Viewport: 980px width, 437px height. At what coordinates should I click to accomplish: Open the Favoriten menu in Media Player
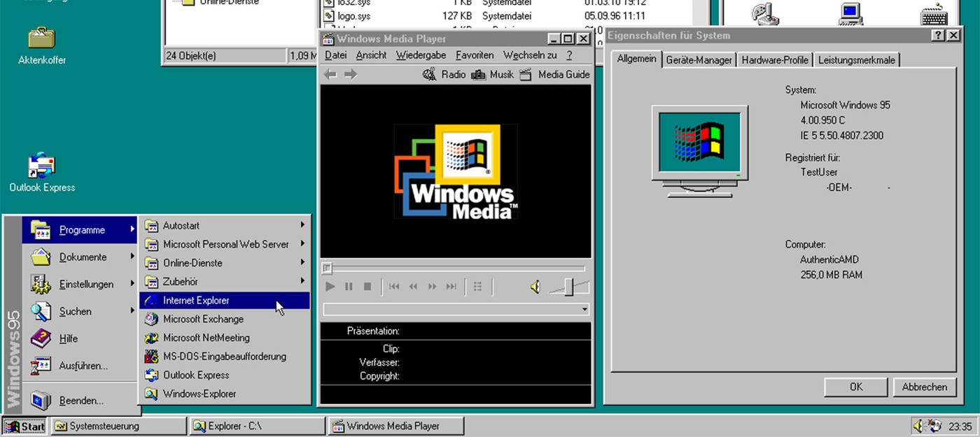[475, 55]
